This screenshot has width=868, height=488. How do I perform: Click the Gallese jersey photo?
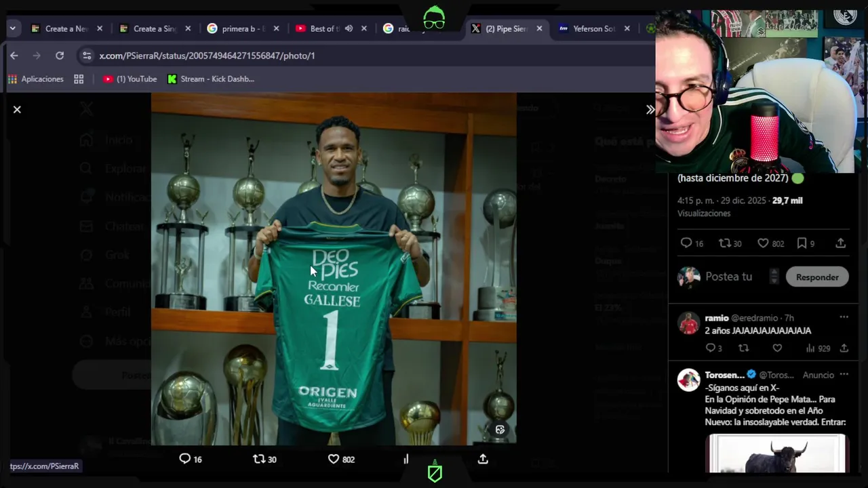pyautogui.click(x=334, y=269)
